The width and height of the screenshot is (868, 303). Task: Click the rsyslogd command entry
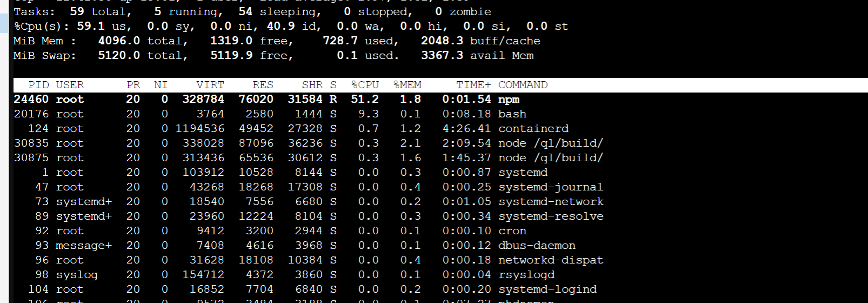click(526, 275)
